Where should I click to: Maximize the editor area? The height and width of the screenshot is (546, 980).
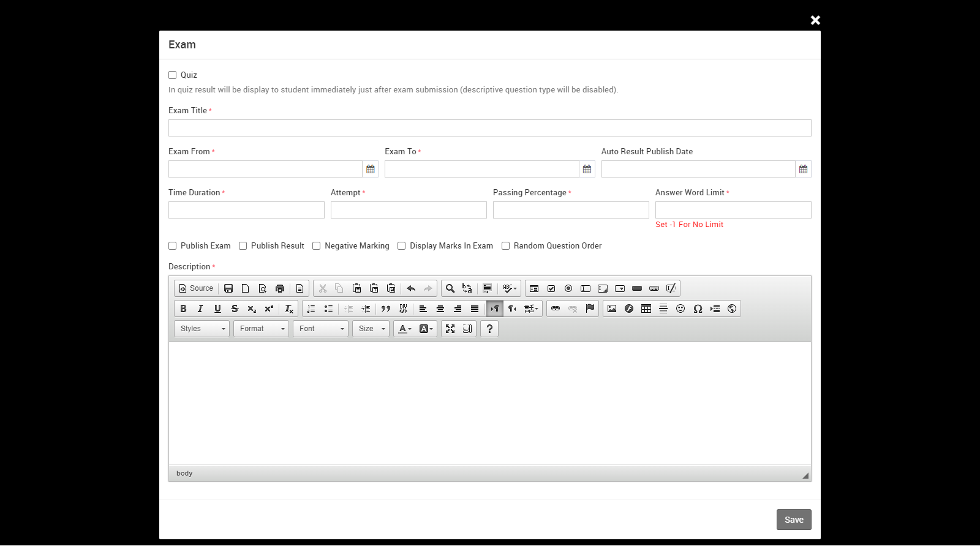pyautogui.click(x=450, y=329)
